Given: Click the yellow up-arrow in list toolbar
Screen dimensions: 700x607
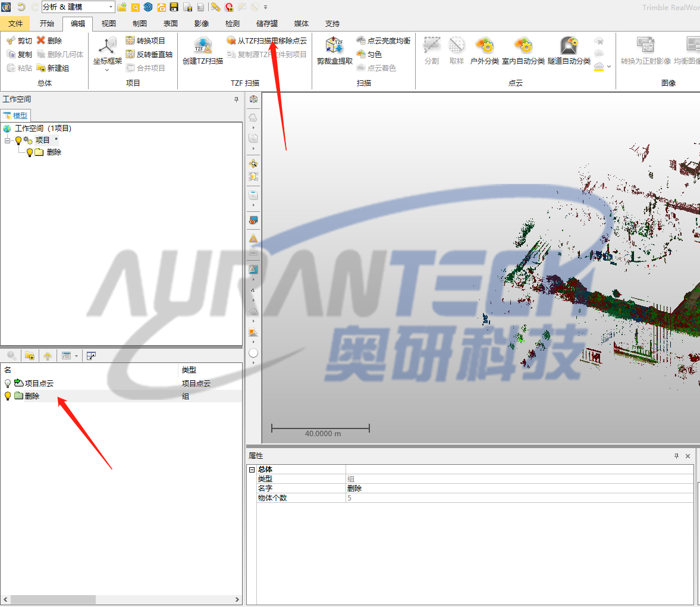Looking at the screenshot, I should click(x=48, y=356).
